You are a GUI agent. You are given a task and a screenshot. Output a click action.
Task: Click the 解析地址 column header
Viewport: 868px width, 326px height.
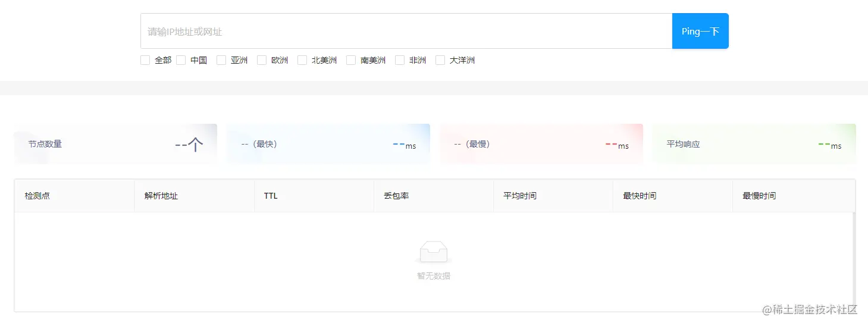click(x=194, y=196)
